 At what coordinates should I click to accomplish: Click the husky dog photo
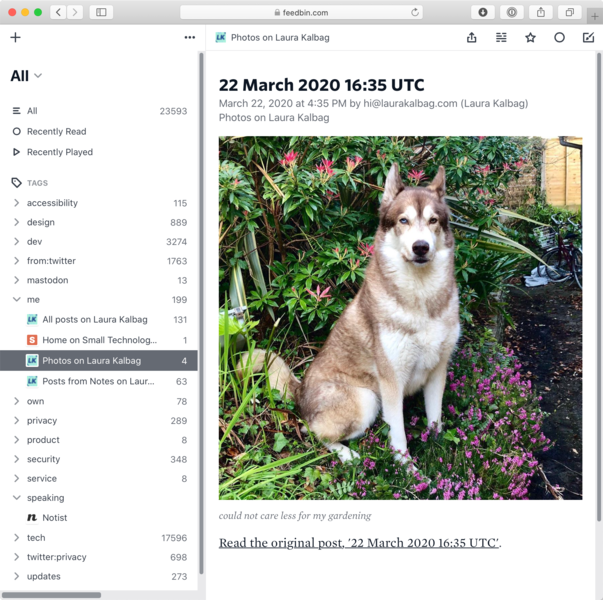[400, 318]
